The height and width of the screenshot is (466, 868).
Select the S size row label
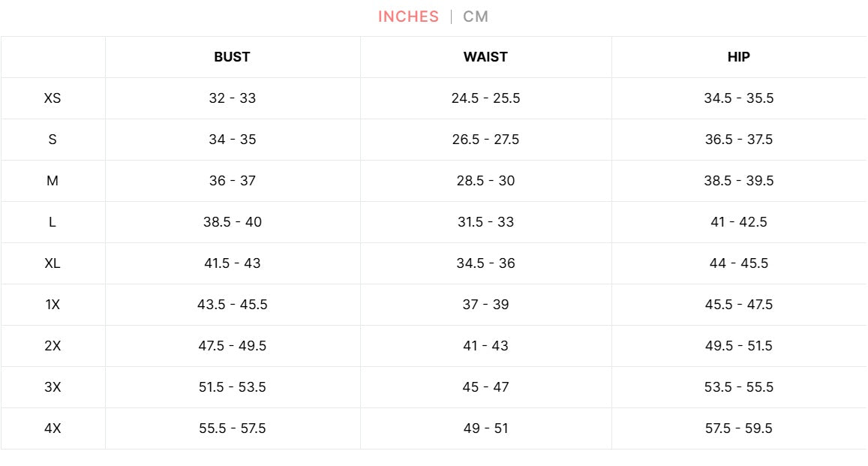coord(53,140)
